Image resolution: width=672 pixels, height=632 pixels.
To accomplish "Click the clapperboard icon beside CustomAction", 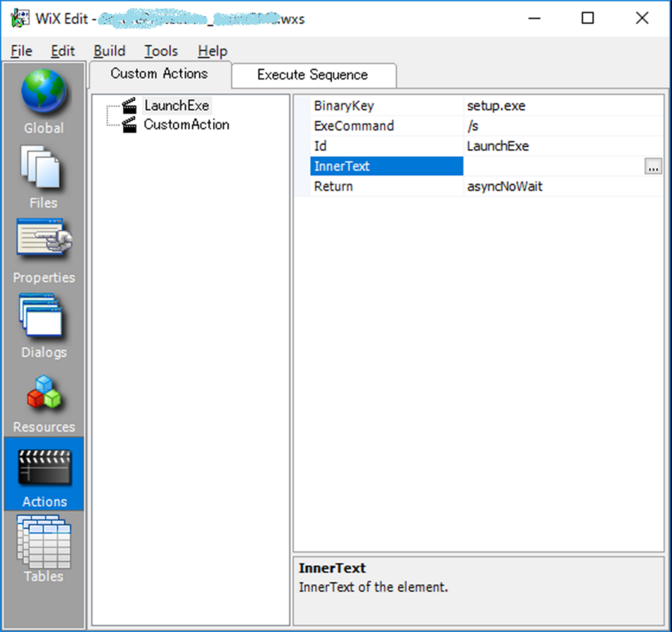I will (129, 125).
